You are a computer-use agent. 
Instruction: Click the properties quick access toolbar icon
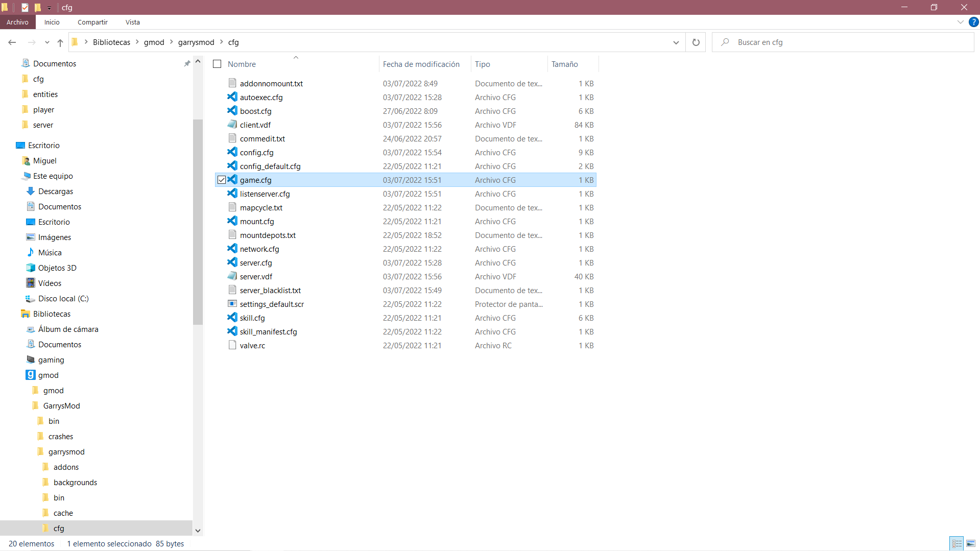(25, 7)
